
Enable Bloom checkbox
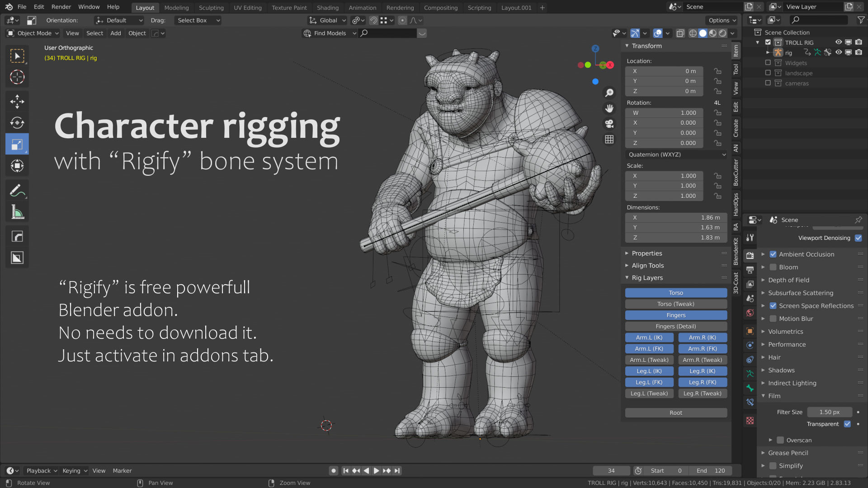773,267
